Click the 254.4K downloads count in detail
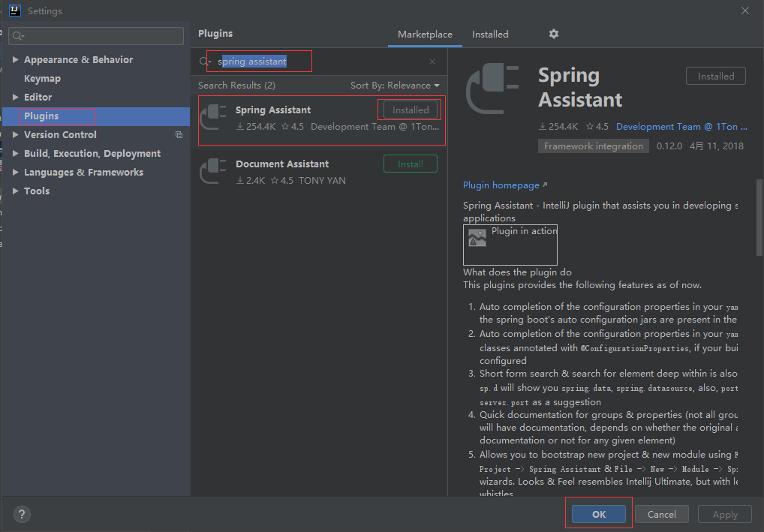Viewport: 764px width, 532px height. point(558,127)
